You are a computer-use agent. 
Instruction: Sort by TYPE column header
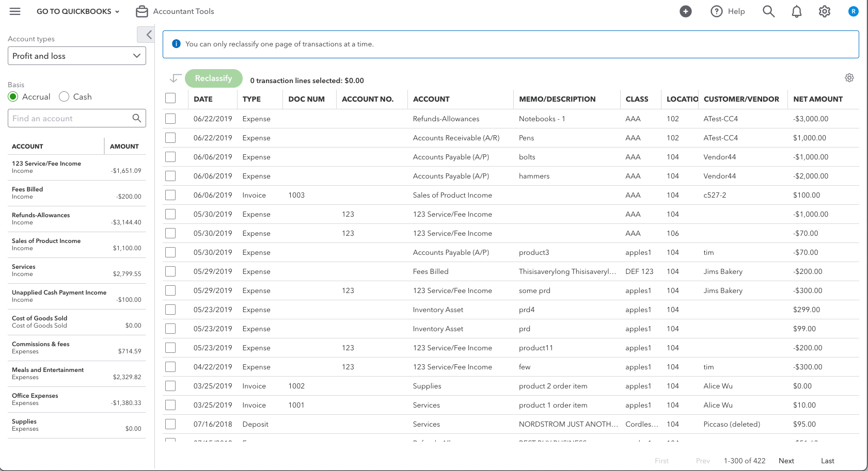[251, 99]
